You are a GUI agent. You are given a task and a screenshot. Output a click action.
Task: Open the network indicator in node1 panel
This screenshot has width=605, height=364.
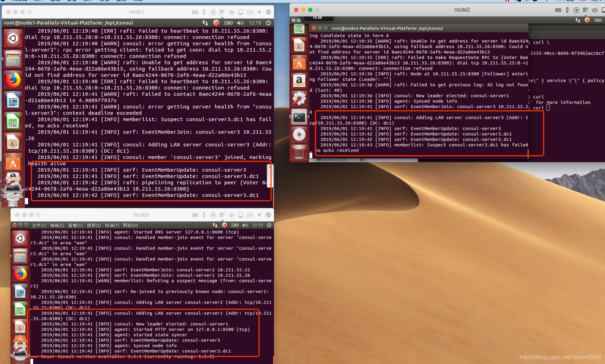(x=205, y=23)
